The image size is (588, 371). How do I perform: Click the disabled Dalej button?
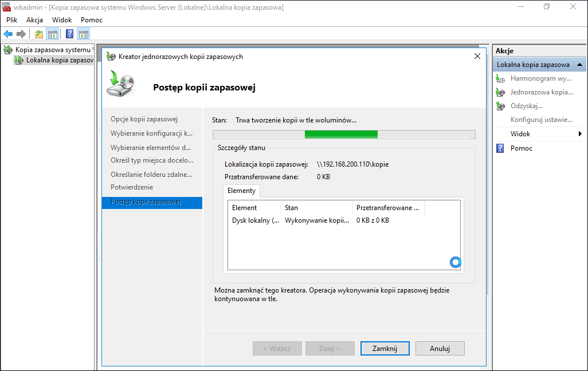pos(330,349)
